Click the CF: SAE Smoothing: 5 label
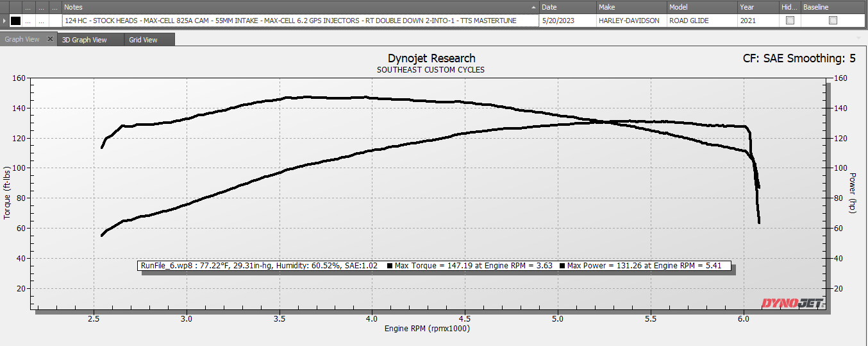 click(799, 58)
